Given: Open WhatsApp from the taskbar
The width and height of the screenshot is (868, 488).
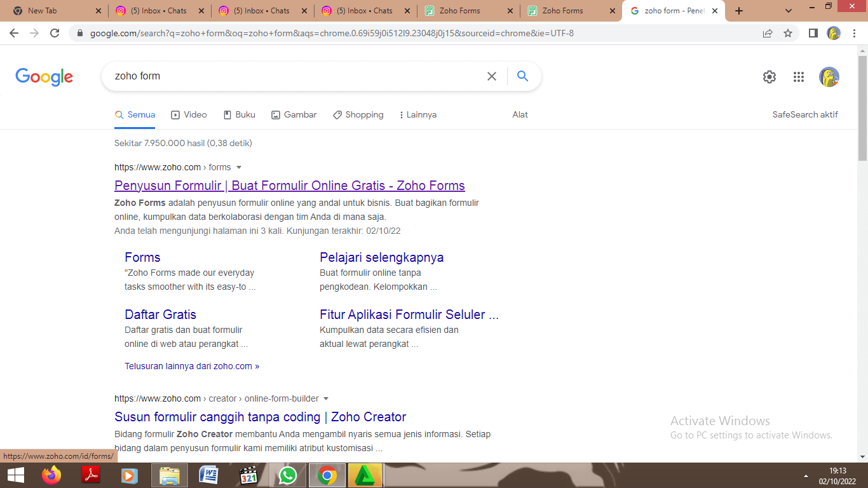Looking at the screenshot, I should coord(288,475).
